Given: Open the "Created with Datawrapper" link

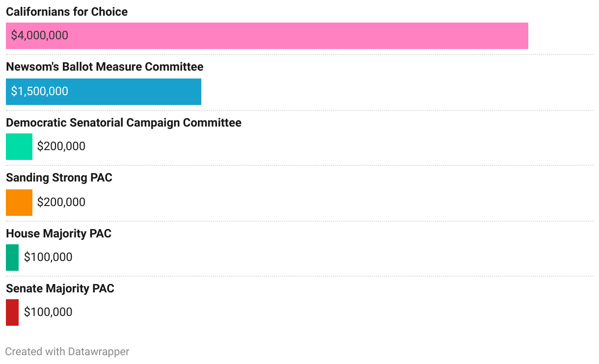Looking at the screenshot, I should 67,352.
